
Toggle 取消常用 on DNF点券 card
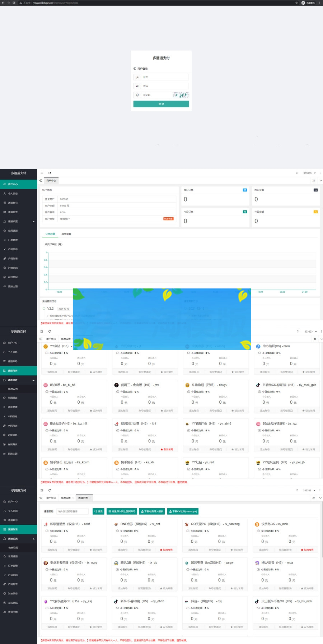pos(166,550)
